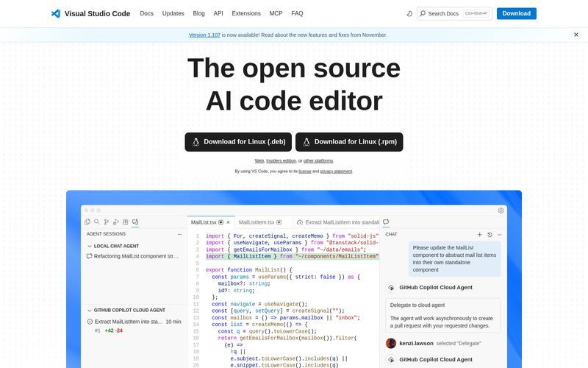The image size is (588, 368).
Task: Click the first GitHub Copilot Cloud Agent avatar icon
Action: (x=391, y=287)
